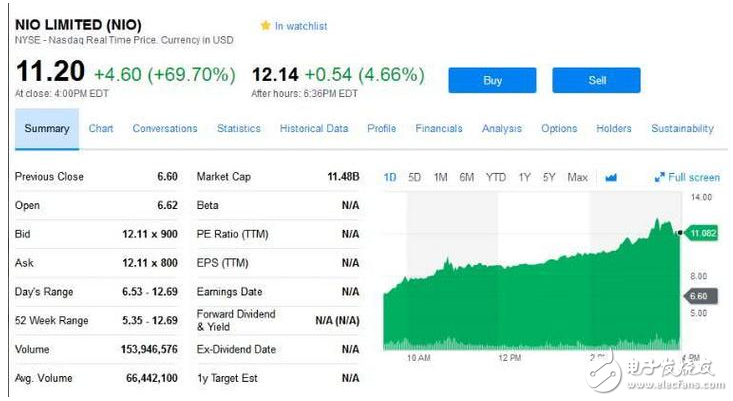Open the Chart tab

(x=101, y=129)
